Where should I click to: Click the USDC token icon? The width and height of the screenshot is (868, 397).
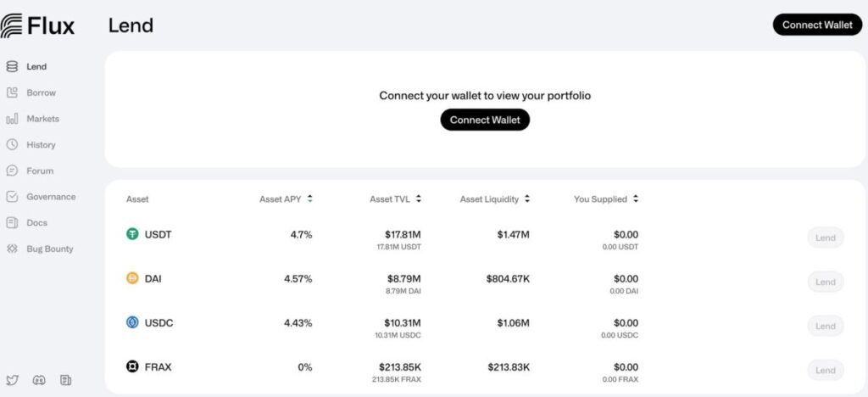132,322
